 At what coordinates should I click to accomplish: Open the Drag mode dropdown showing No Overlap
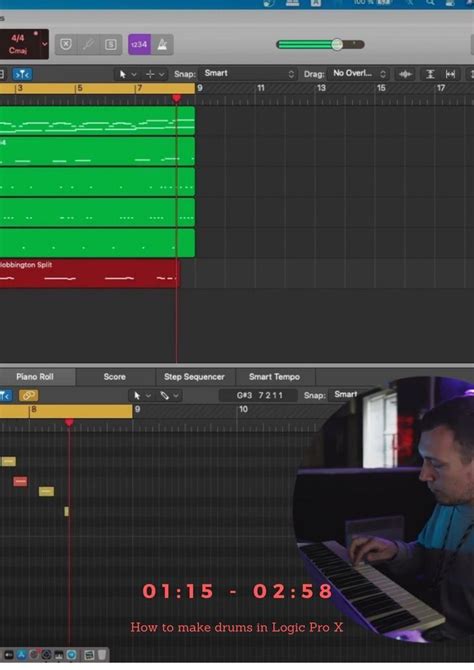pyautogui.click(x=358, y=73)
